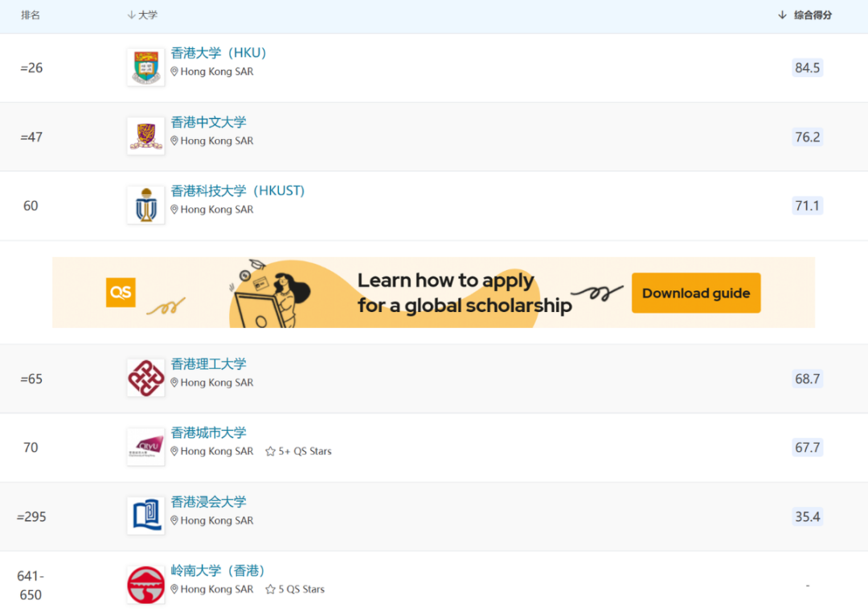Screen dimensions: 868x611
Task: Click Hong Kong SAR under 香港科技大学
Action: pos(217,209)
